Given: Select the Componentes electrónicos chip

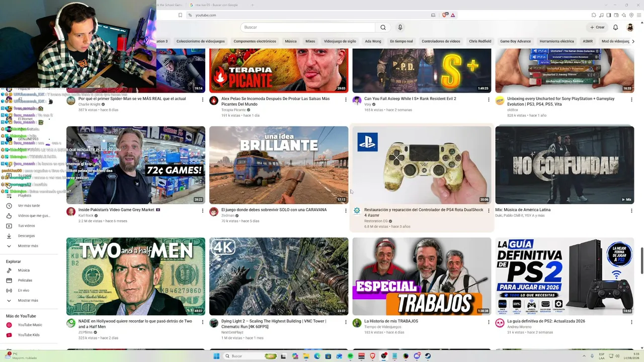Looking at the screenshot, I should (255, 41).
